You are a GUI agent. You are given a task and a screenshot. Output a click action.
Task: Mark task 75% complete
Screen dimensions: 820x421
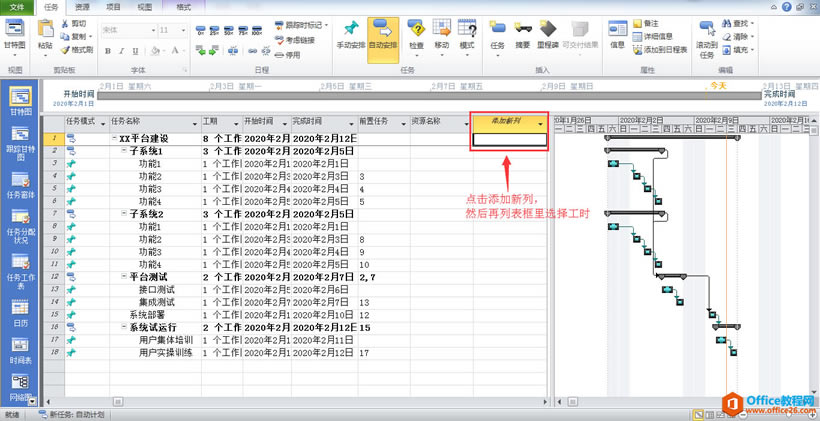[x=243, y=30]
